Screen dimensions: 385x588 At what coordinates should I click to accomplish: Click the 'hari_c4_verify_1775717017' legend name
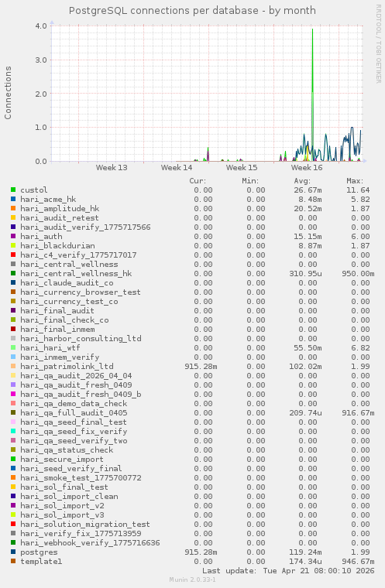click(78, 255)
